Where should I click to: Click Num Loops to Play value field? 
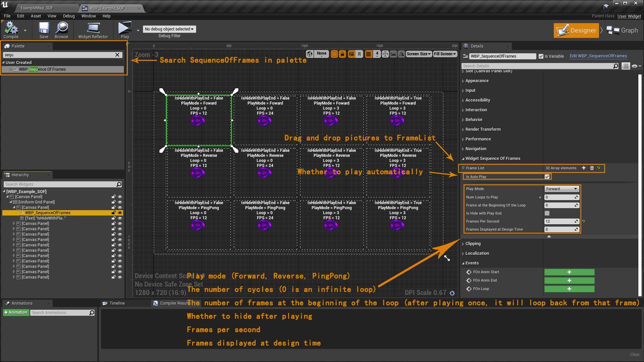562,197
